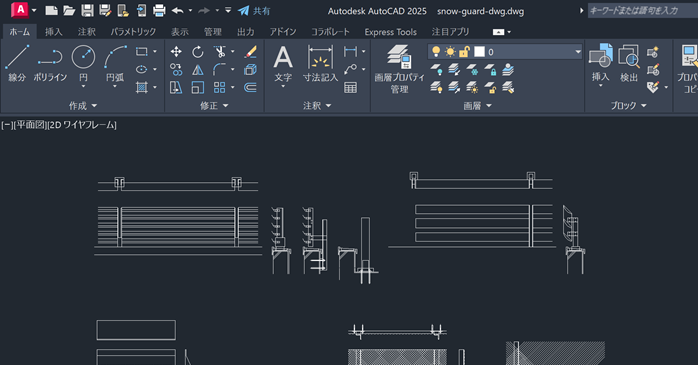698x365 pixels.
Task: Select the rectangle tool in 作成 panel
Action: pos(142,52)
